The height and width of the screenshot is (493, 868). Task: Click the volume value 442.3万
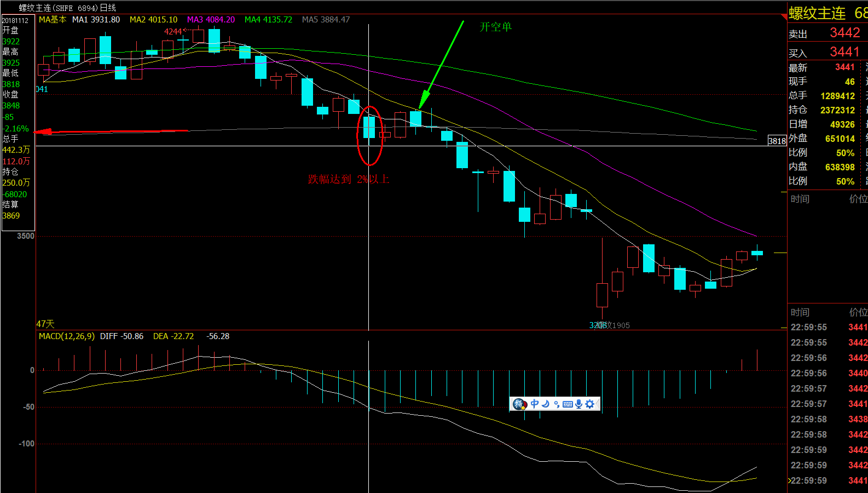pos(16,150)
